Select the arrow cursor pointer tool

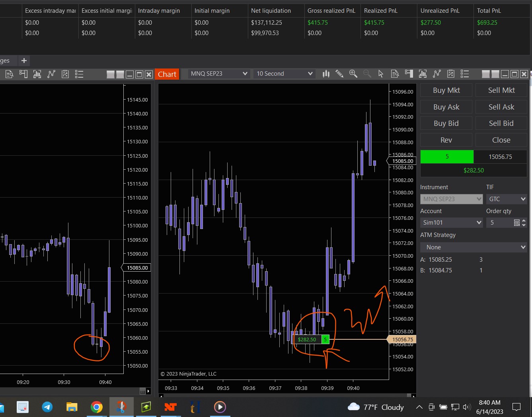381,74
